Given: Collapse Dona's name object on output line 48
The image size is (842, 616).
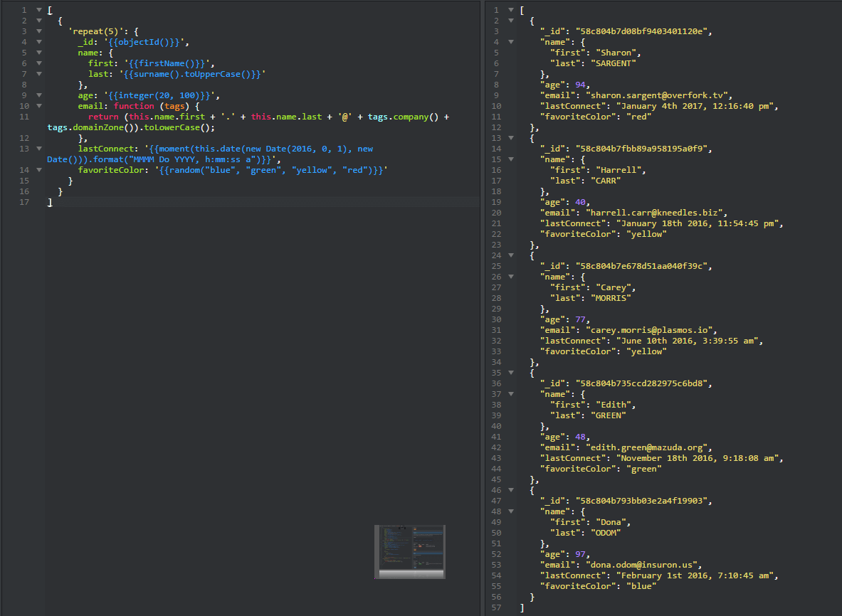Looking at the screenshot, I should coord(510,511).
